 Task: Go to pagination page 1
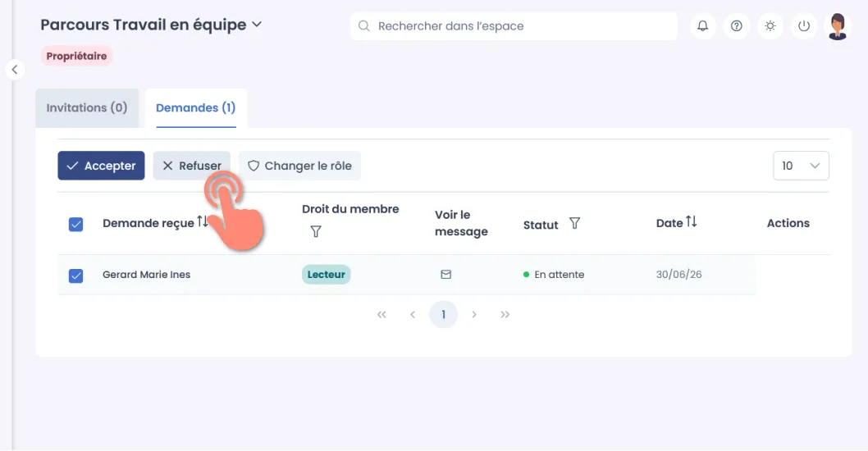(443, 314)
